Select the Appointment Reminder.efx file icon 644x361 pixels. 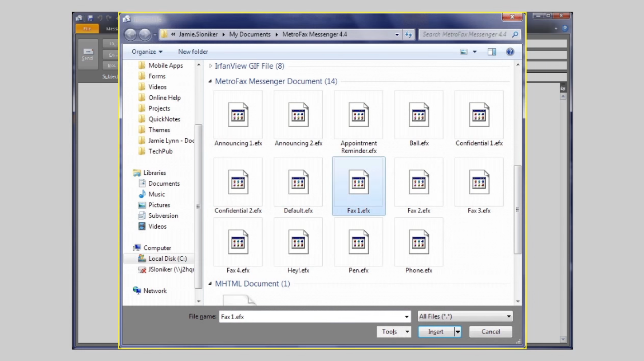point(358,115)
